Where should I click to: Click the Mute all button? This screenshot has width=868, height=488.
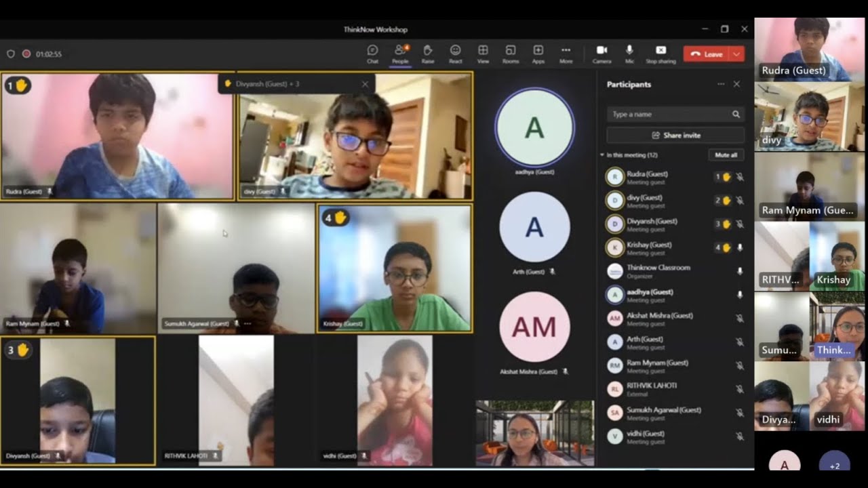(x=726, y=155)
